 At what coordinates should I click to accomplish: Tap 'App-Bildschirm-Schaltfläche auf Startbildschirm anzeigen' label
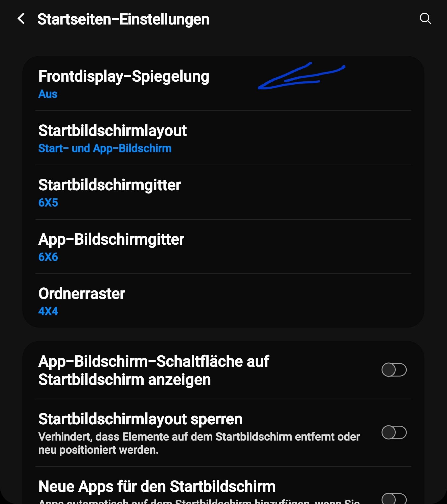[153, 371]
